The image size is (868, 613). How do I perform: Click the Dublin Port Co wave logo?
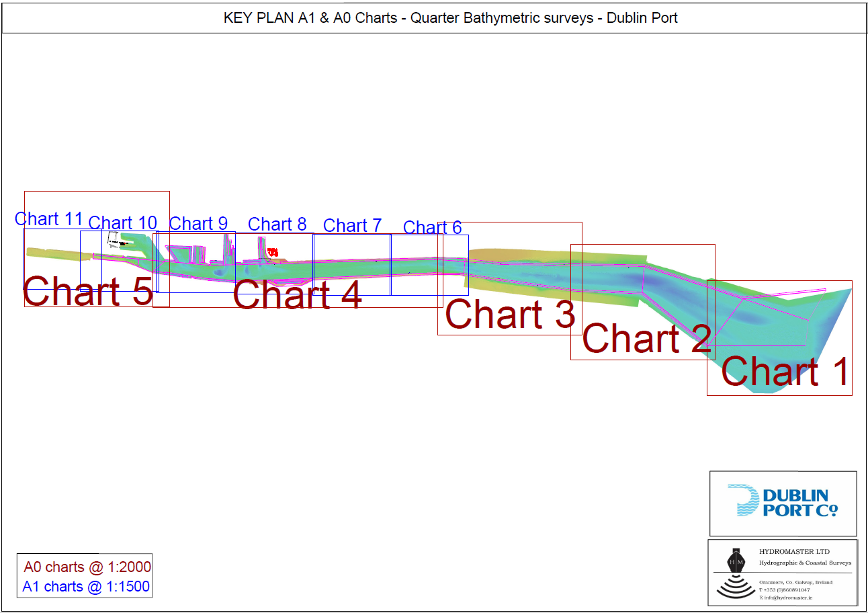pyautogui.click(x=744, y=501)
